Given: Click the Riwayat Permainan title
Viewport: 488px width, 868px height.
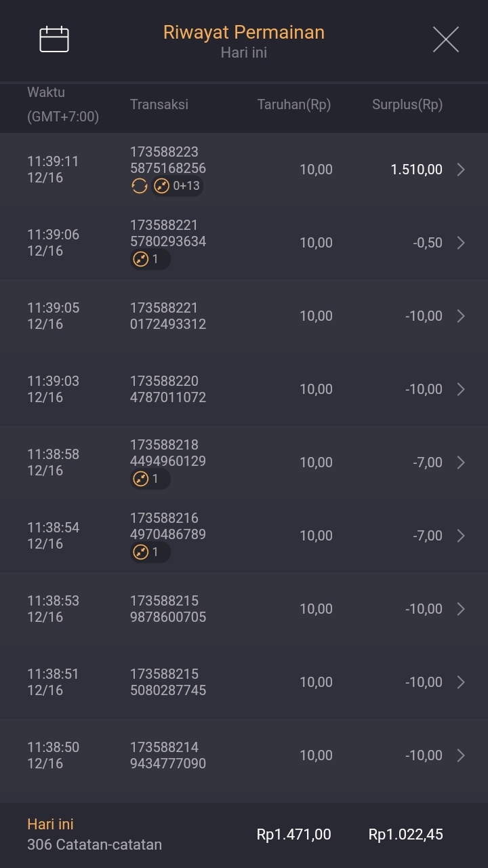Looking at the screenshot, I should coord(244,33).
